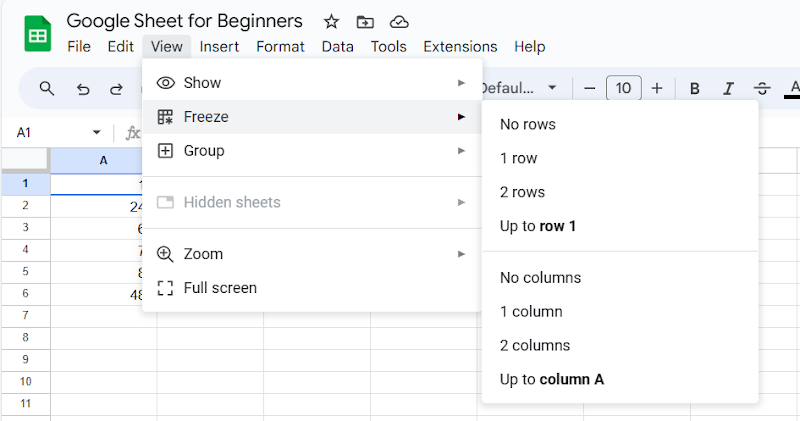Image resolution: width=800 pixels, height=421 pixels.
Task: Choose No columns in Freeze submenu
Action: pyautogui.click(x=620, y=278)
